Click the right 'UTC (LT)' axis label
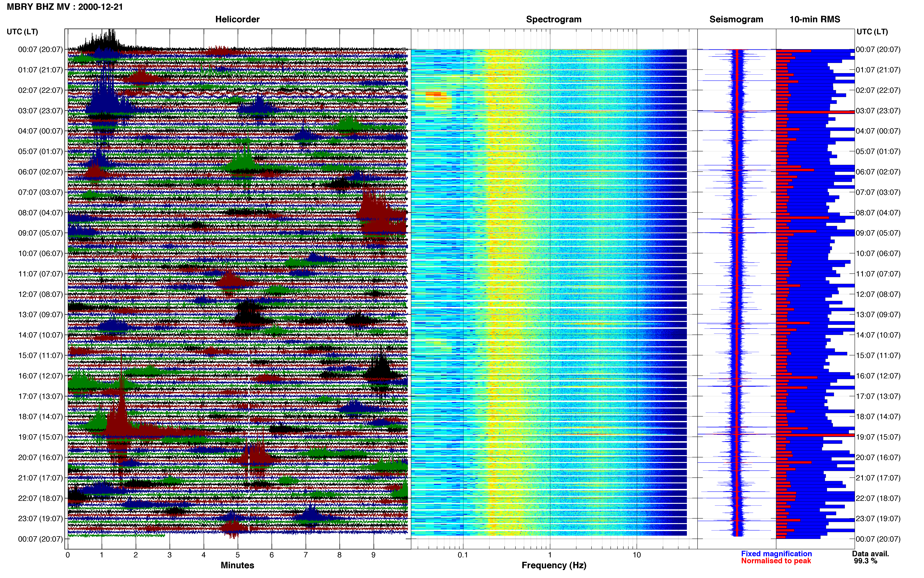Screen dimensions: 924x578 (872, 32)
